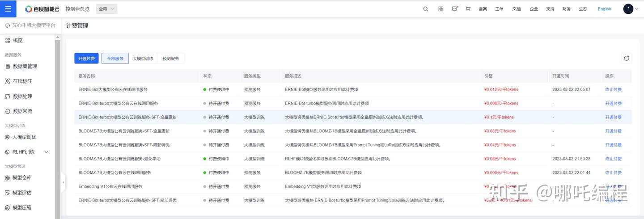Click the 模型评估 sidebar icon
The width and height of the screenshot is (644, 219).
[x=7, y=193]
